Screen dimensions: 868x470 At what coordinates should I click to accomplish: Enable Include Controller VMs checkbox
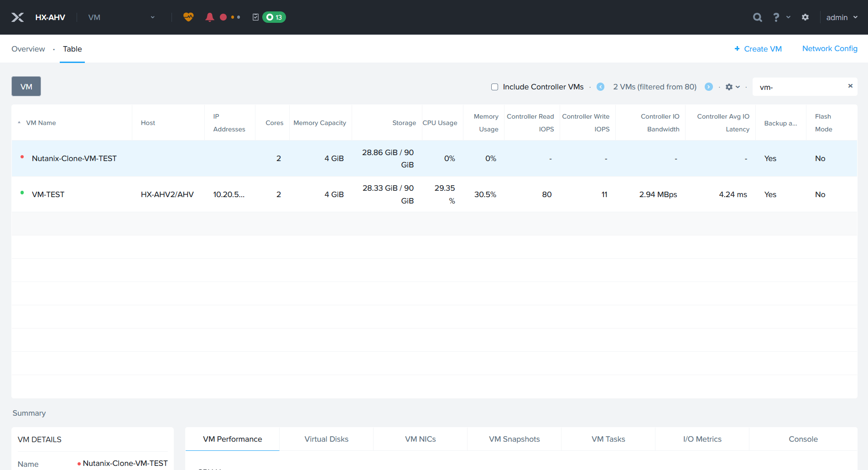coord(494,87)
